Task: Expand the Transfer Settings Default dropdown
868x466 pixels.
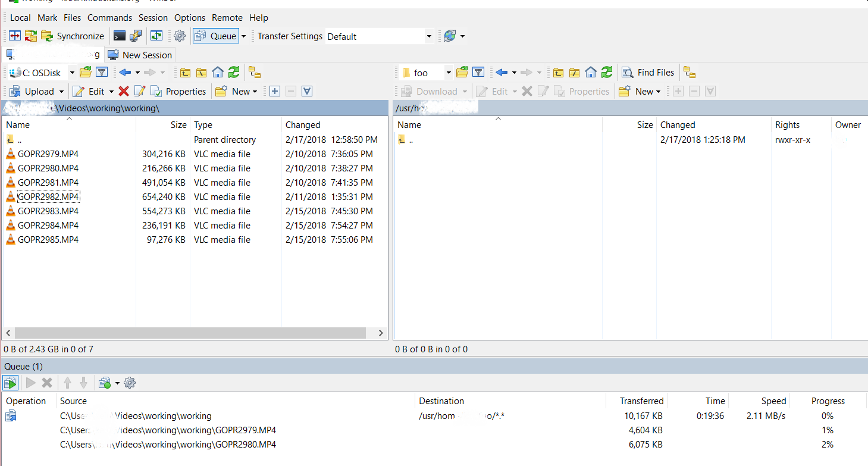Action: [x=428, y=37]
